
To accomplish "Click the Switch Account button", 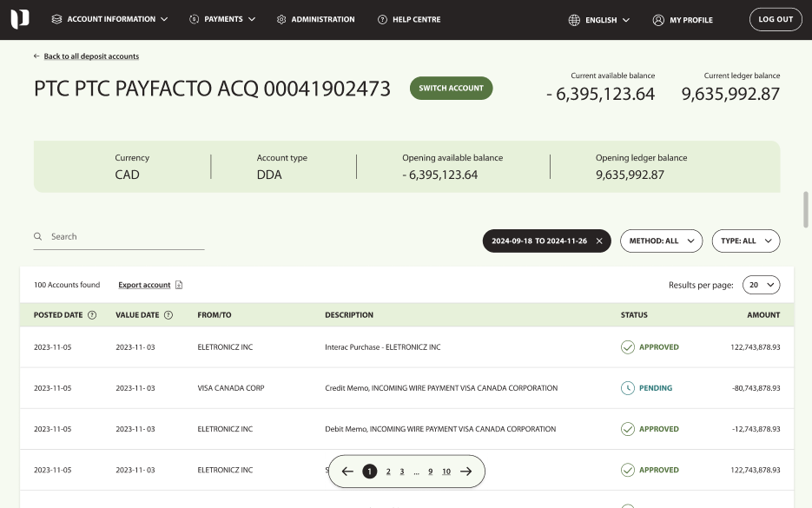I will [x=451, y=89].
